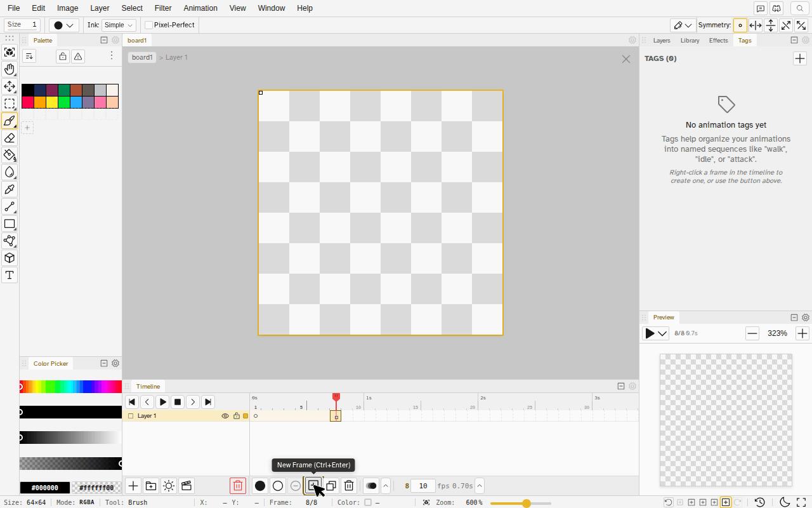Viewport: 812px width, 508px height.
Task: Expand the pencil tool dropdown near Symmetry
Action: [x=683, y=25]
